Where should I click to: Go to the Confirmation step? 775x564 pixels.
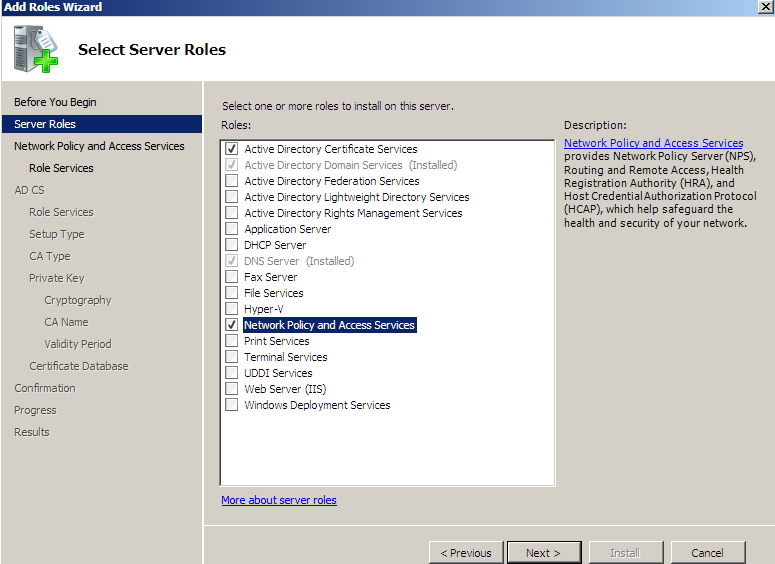tap(45, 388)
